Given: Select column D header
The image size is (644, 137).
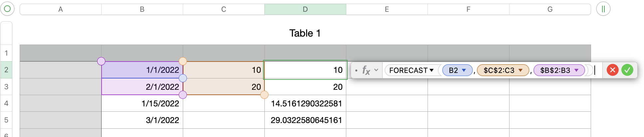Looking at the screenshot, I should pyautogui.click(x=305, y=9).
